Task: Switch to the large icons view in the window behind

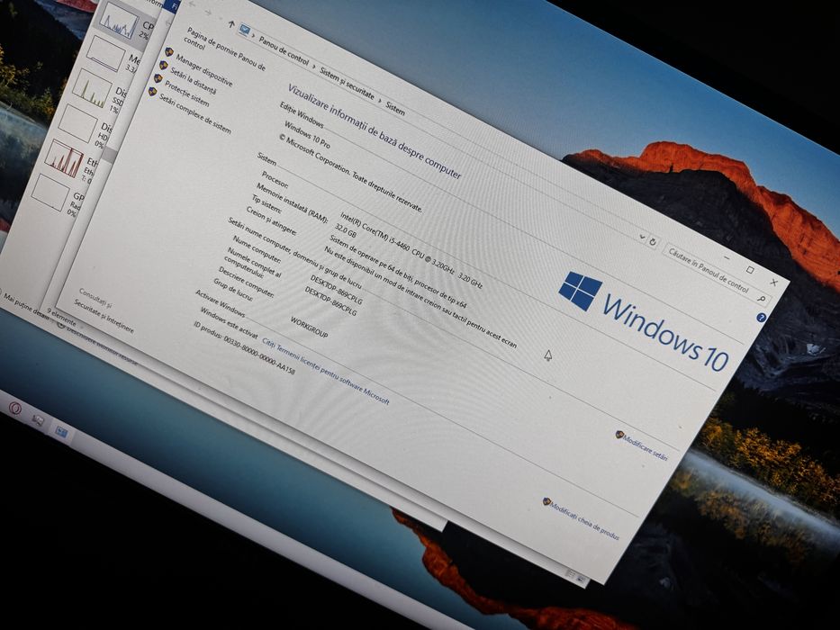Action: (583, 580)
